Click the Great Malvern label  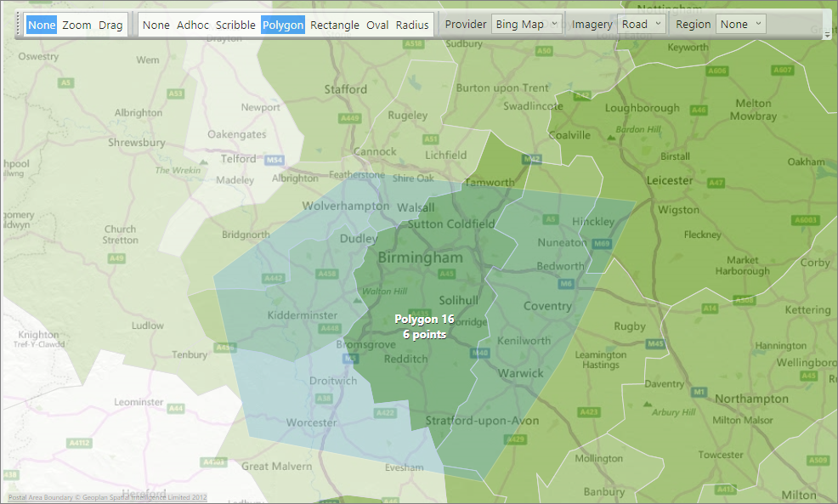(276, 466)
